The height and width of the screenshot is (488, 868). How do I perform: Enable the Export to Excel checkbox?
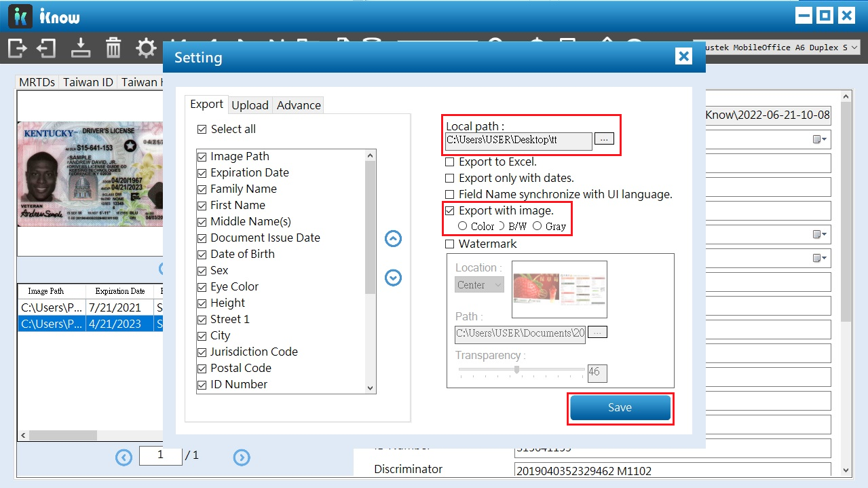449,162
